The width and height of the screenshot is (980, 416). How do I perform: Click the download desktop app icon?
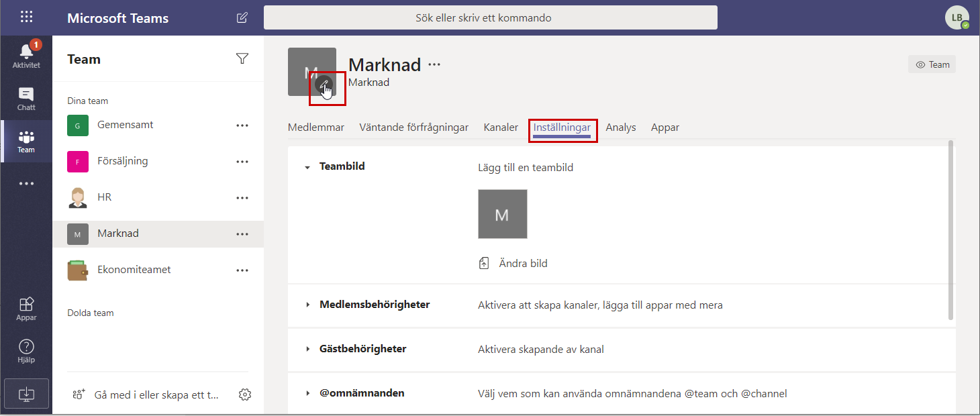pos(26,394)
